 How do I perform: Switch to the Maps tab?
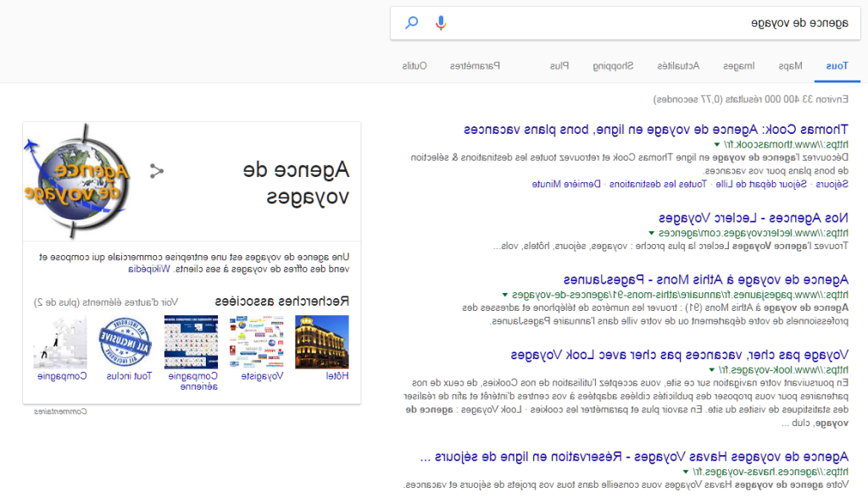[x=791, y=66]
